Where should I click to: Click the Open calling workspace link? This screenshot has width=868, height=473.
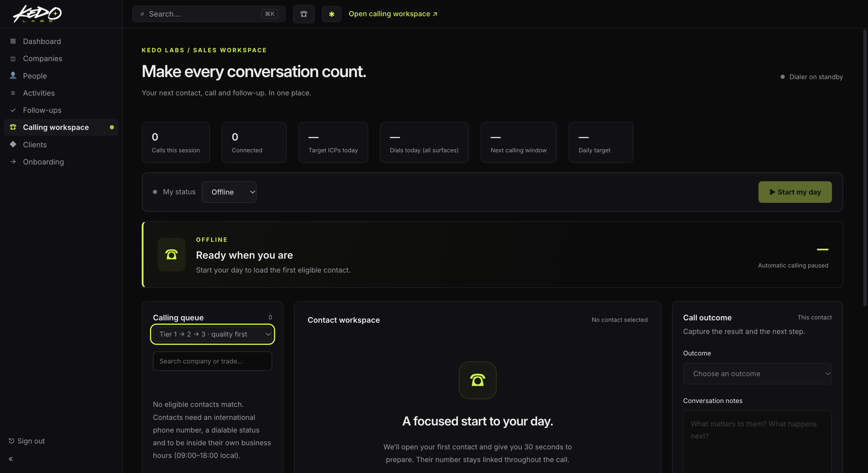pos(393,14)
